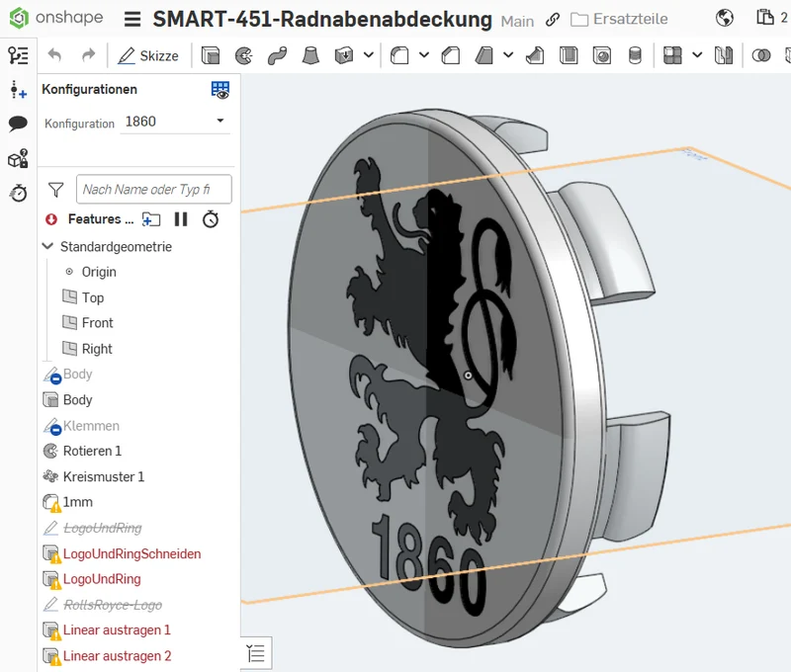Expand the Thicken tool dropdown arrow
The image size is (791, 672).
tap(369, 55)
